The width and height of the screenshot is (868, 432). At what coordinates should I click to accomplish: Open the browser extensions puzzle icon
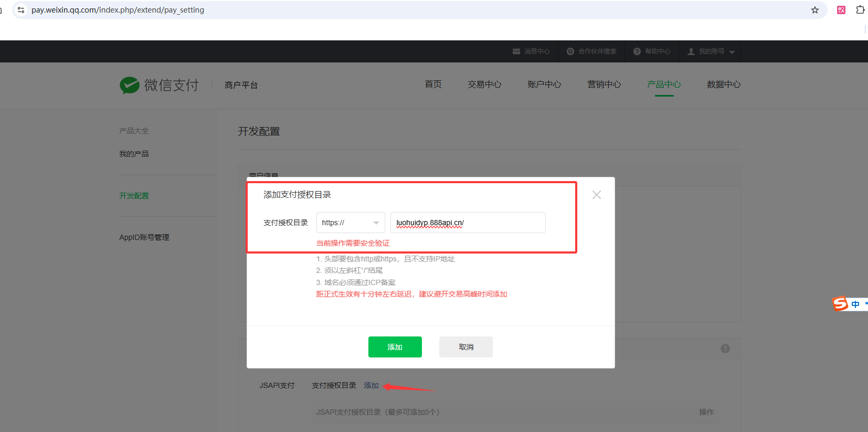coord(860,10)
